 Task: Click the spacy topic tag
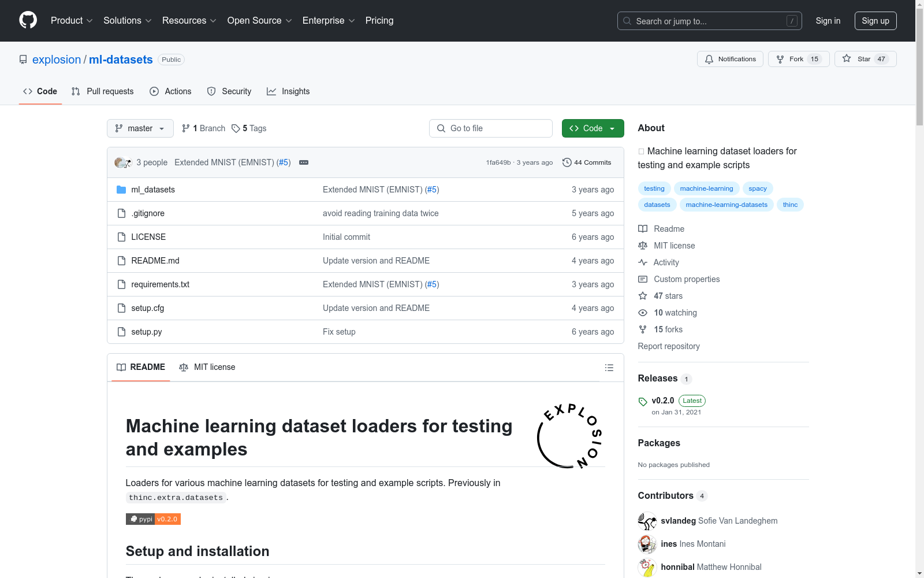[x=758, y=188]
